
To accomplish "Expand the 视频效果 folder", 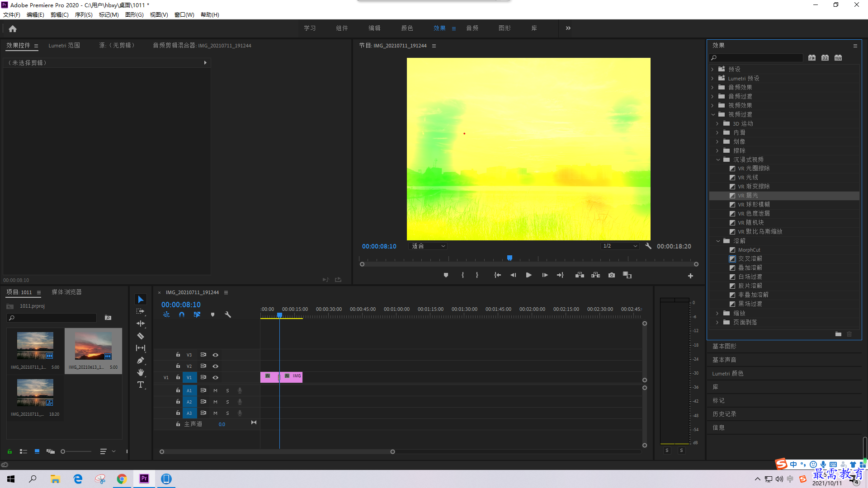I will (712, 105).
